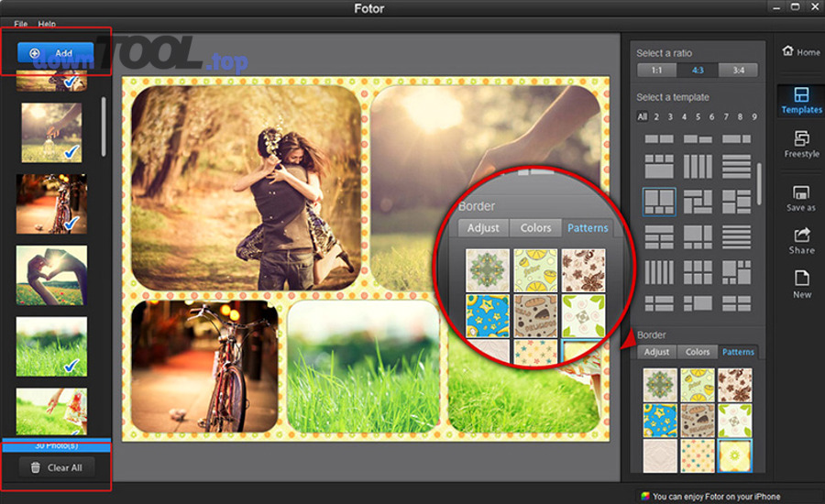The width and height of the screenshot is (825, 504).
Task: Open the File menu
Action: pyautogui.click(x=21, y=24)
